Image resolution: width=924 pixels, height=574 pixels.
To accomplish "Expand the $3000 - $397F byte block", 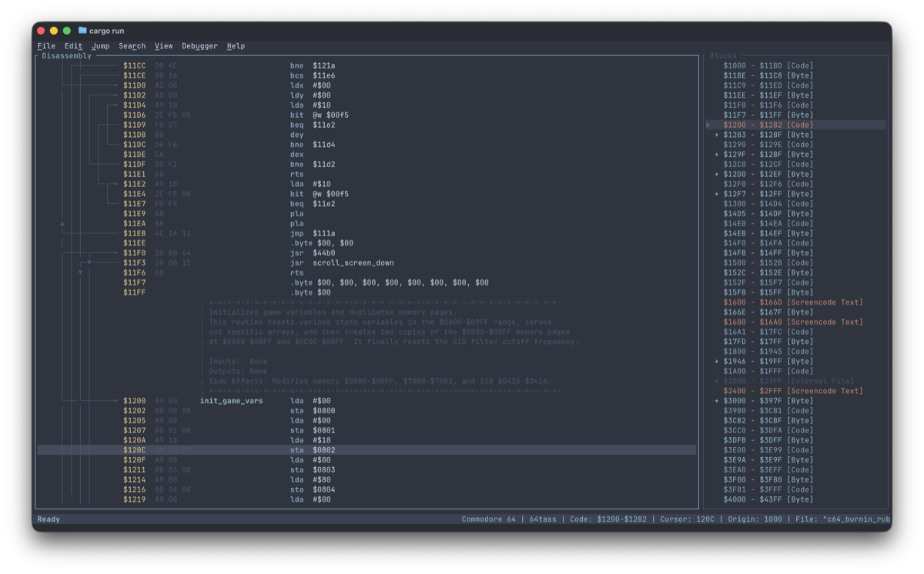I will (x=717, y=401).
